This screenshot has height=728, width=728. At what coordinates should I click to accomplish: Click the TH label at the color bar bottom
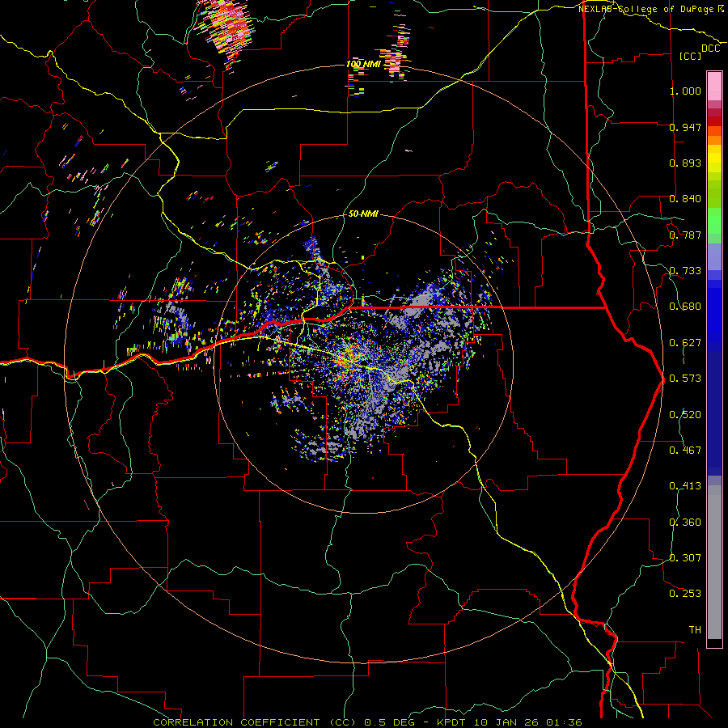(695, 630)
